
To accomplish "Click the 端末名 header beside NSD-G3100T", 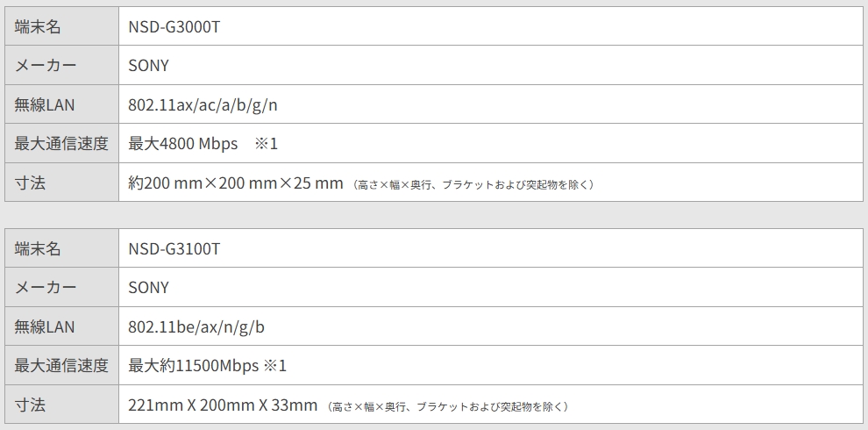I will coord(38,249).
